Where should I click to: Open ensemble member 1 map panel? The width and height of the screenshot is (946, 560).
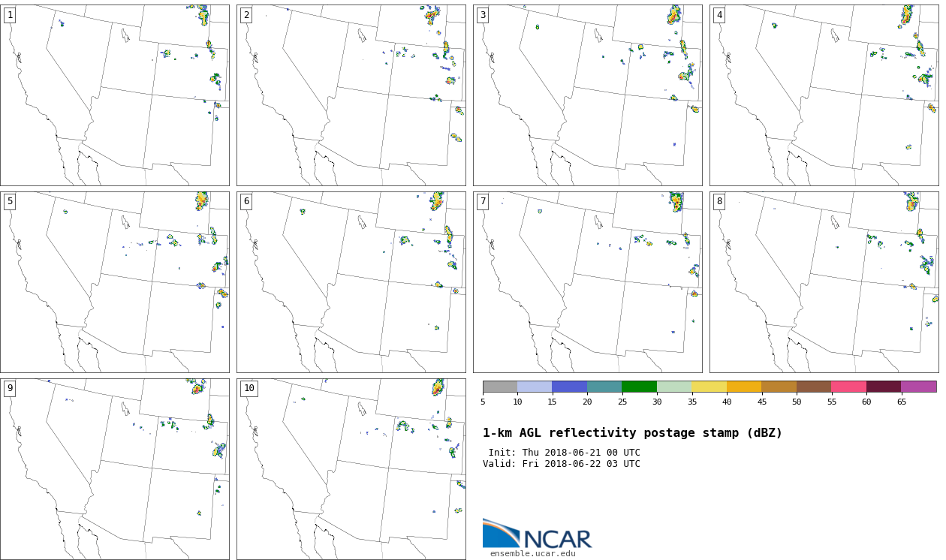pos(115,95)
